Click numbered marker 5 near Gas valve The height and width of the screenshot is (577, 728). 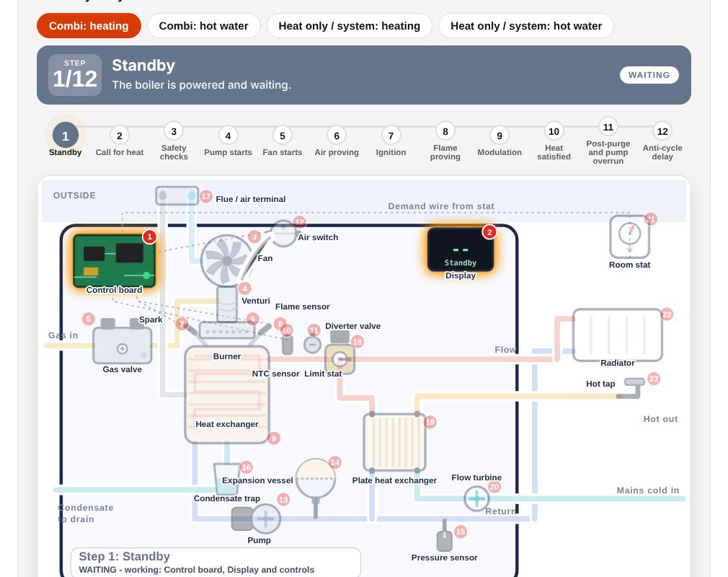88,320
